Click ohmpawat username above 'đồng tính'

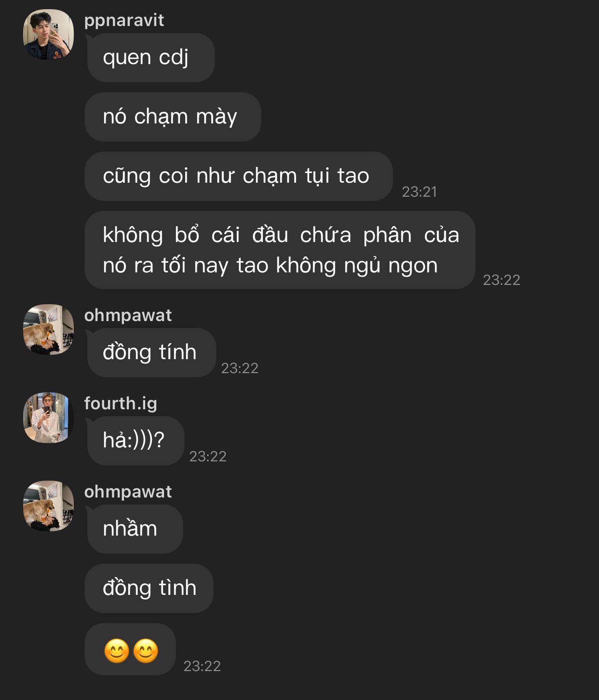(128, 315)
